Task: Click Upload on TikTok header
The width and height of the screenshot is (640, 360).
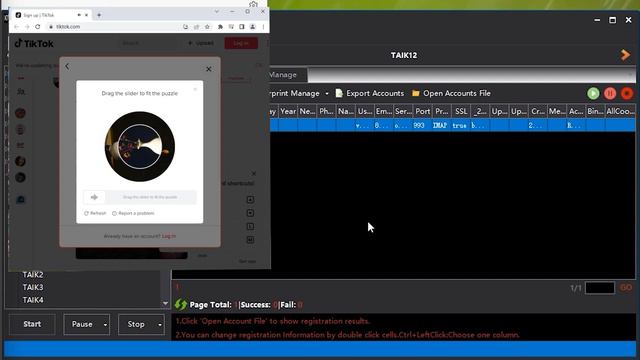Action: [x=201, y=43]
